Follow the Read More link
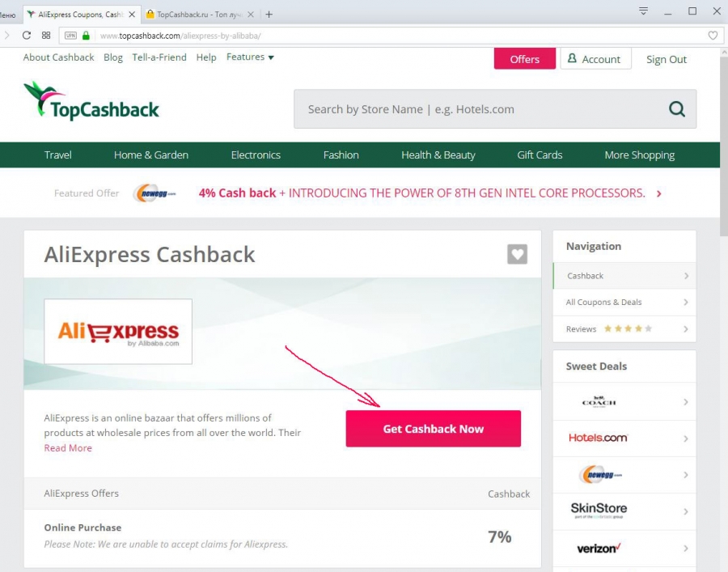This screenshot has height=572, width=728. [68, 448]
